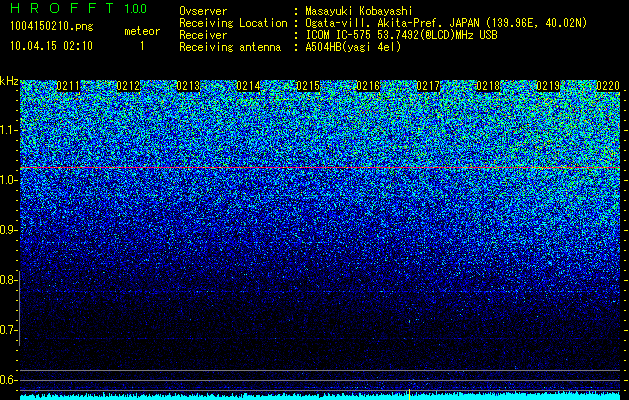629x400 pixels.
Task: Click the 0216 time marker
Action: [368, 86]
